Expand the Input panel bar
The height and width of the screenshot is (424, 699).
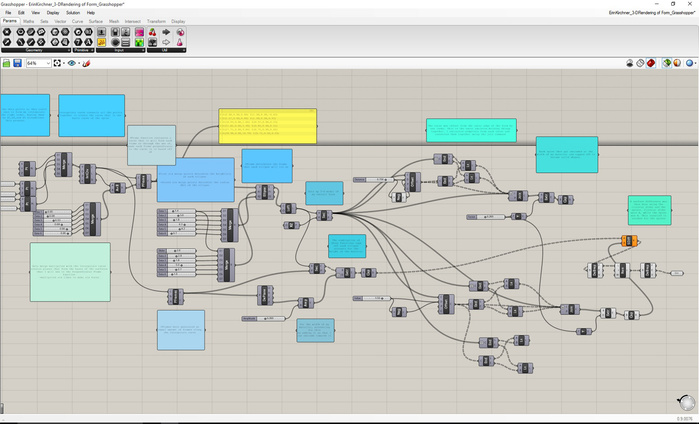pyautogui.click(x=120, y=50)
